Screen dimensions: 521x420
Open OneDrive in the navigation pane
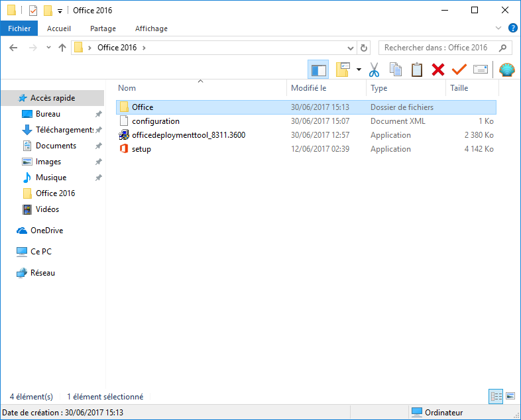point(46,231)
